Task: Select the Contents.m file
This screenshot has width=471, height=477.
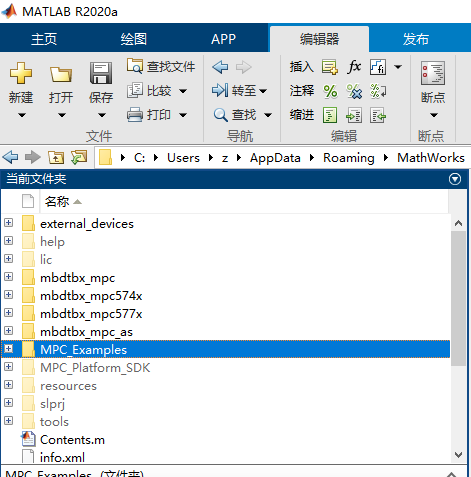Action: pyautogui.click(x=72, y=440)
